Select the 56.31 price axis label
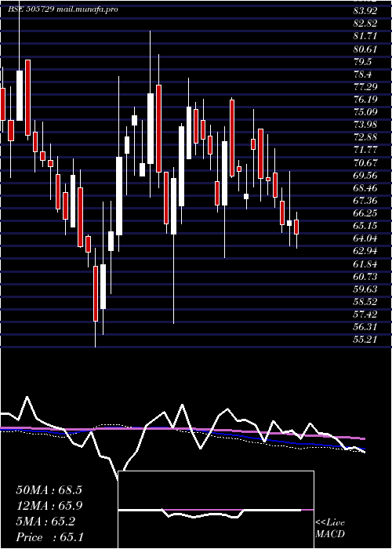This screenshot has width=392, height=549. click(365, 327)
